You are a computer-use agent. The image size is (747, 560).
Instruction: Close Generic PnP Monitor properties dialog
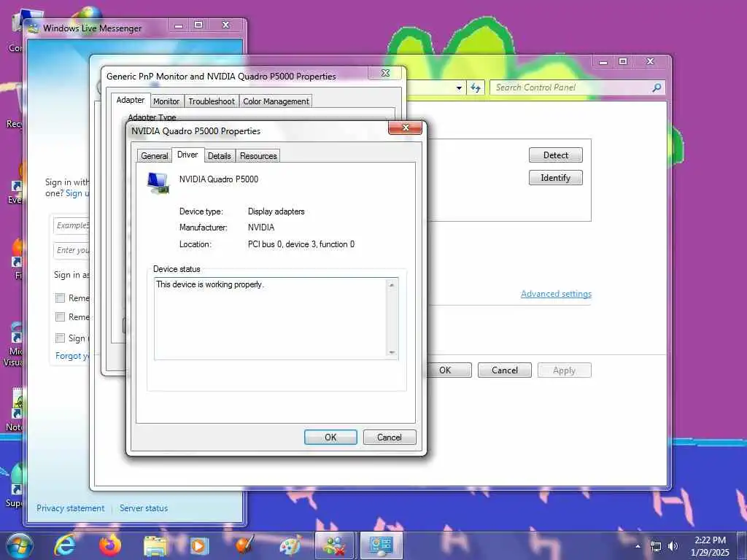(x=385, y=73)
